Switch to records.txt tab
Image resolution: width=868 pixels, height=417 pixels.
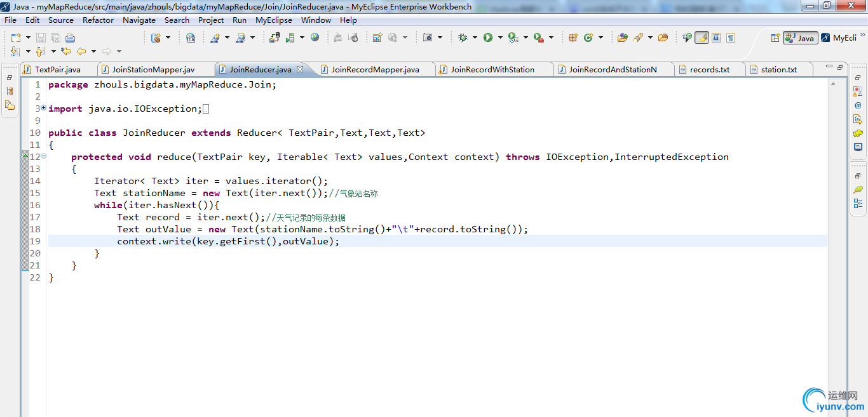tap(709, 69)
